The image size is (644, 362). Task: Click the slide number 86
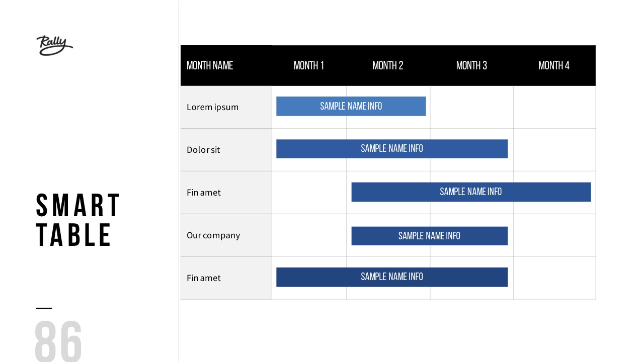[x=58, y=341]
